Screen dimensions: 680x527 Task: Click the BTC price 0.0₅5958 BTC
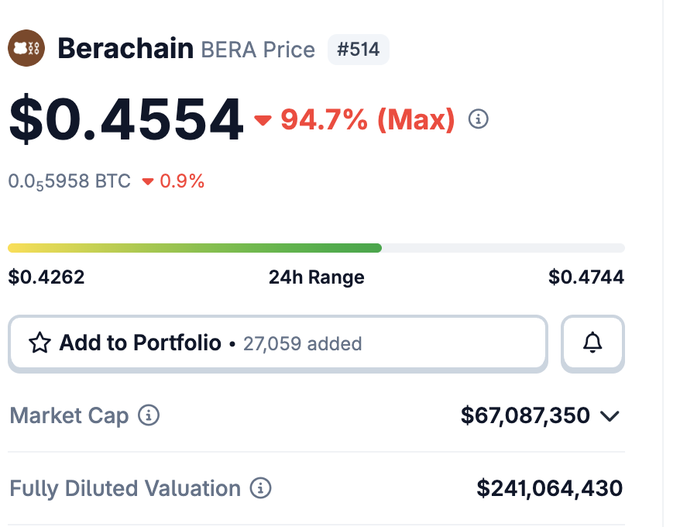coord(69,182)
